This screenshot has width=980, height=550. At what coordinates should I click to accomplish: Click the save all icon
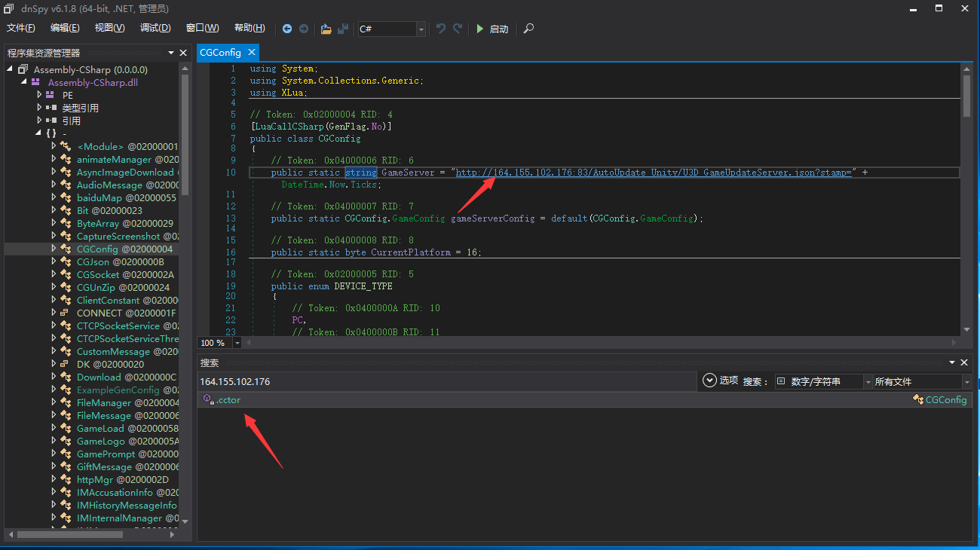pyautogui.click(x=343, y=29)
